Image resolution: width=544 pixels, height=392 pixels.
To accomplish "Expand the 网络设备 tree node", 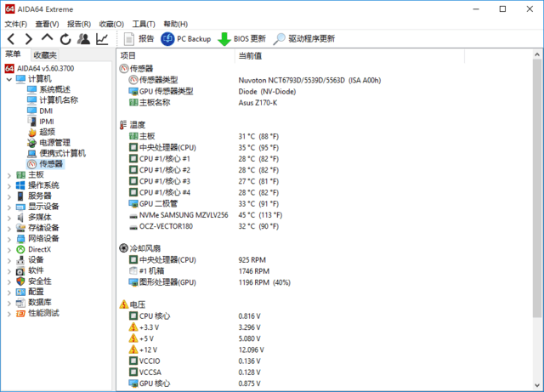I will pos(9,239).
